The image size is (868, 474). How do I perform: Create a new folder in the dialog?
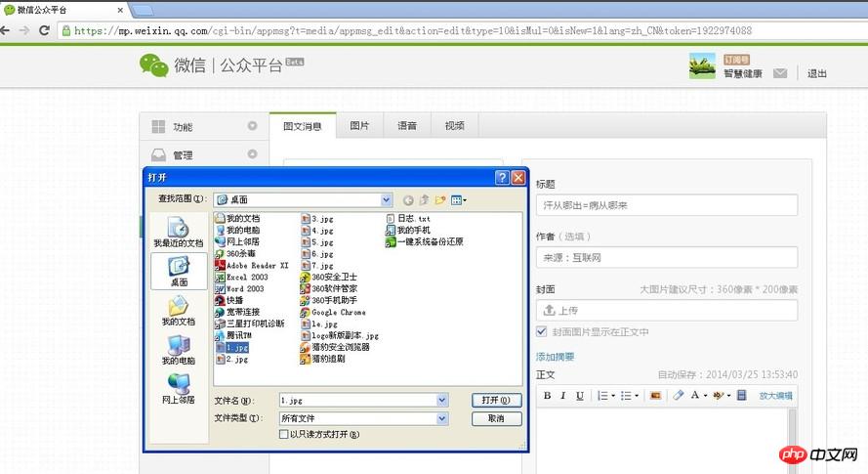pyautogui.click(x=440, y=199)
